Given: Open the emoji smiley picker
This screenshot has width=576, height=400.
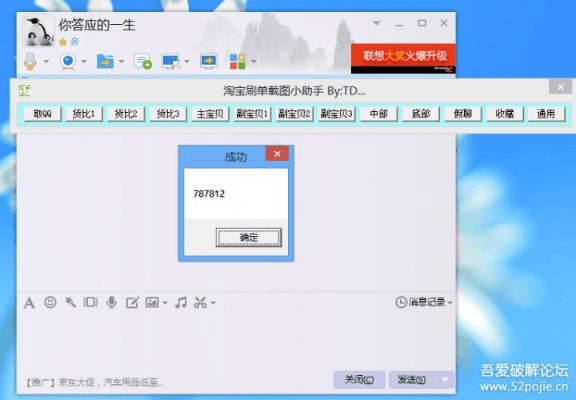Looking at the screenshot, I should 50,302.
